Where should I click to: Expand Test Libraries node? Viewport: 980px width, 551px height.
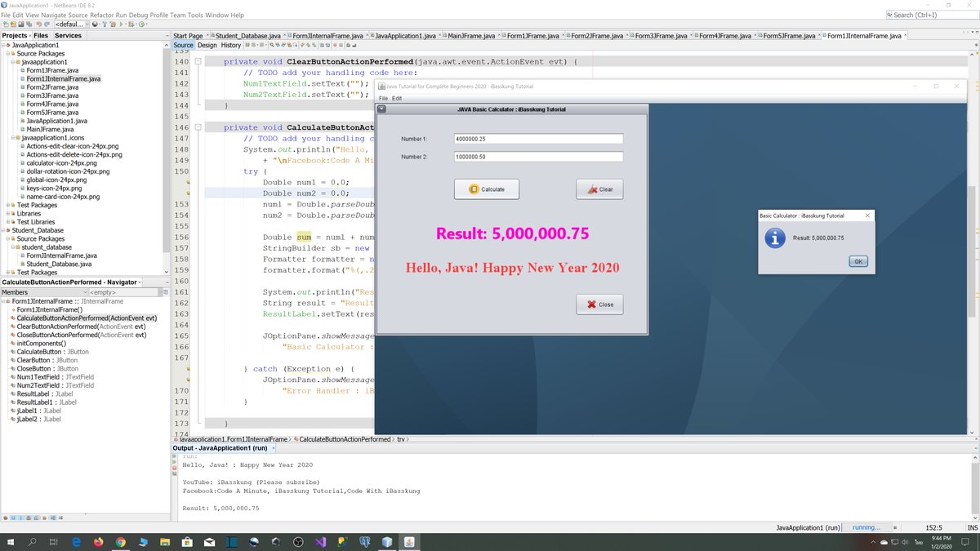tap(10, 222)
